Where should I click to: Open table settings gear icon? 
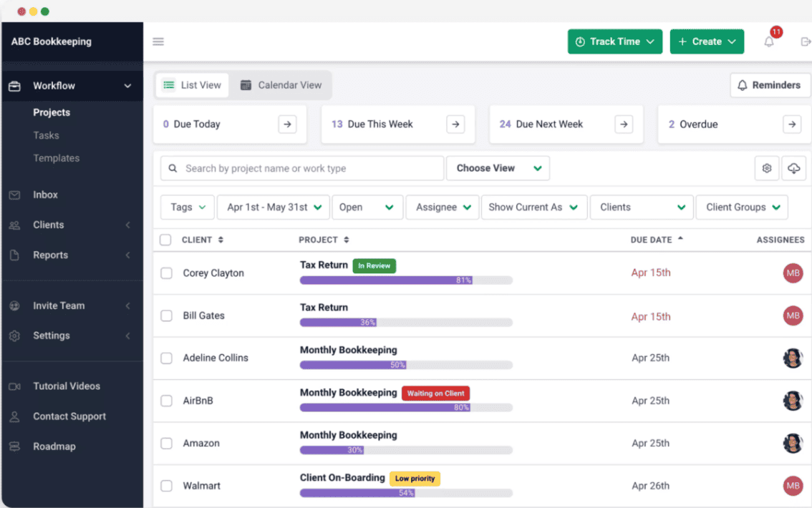point(767,168)
